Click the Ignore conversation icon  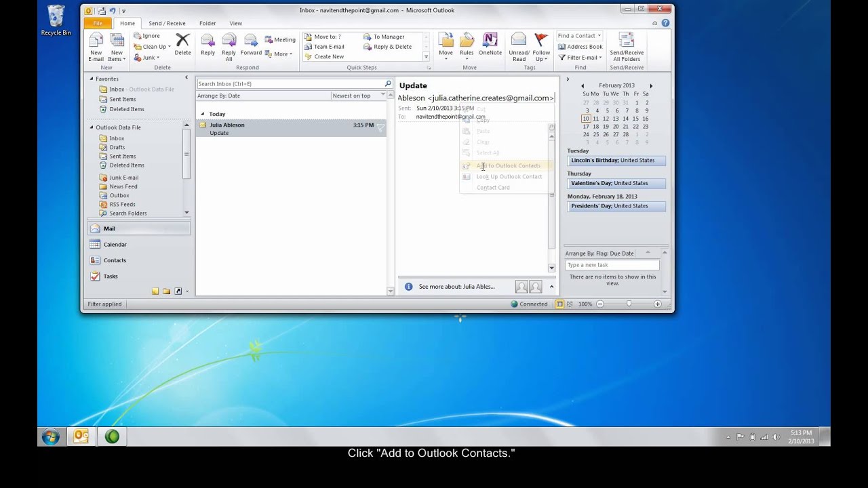tap(138, 36)
